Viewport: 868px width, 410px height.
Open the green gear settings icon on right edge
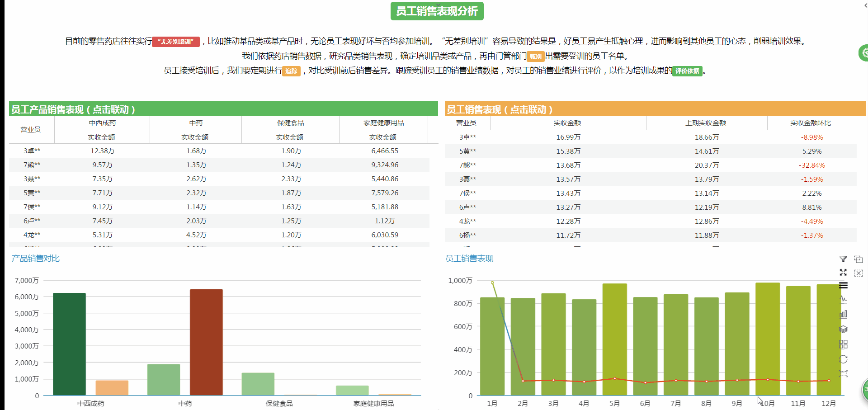(x=864, y=52)
